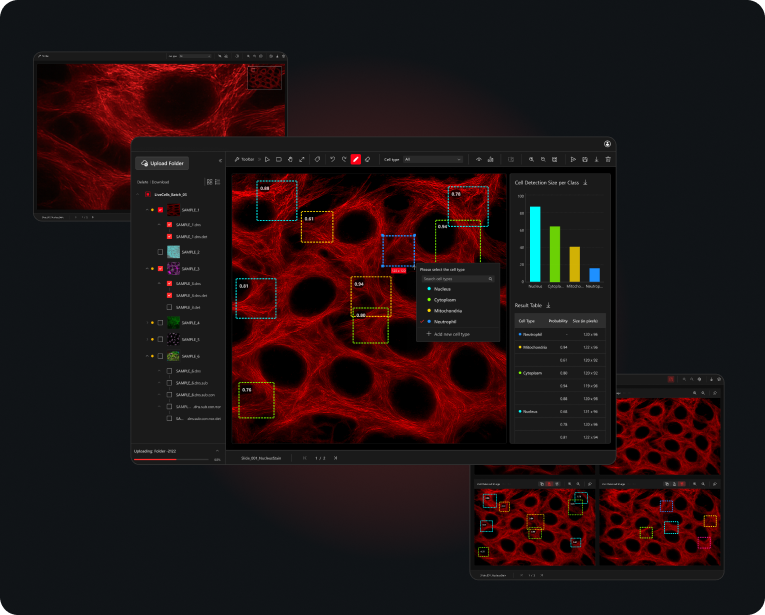
Task: Toggle the LiveCells_Batch root checkbox
Action: click(x=148, y=194)
